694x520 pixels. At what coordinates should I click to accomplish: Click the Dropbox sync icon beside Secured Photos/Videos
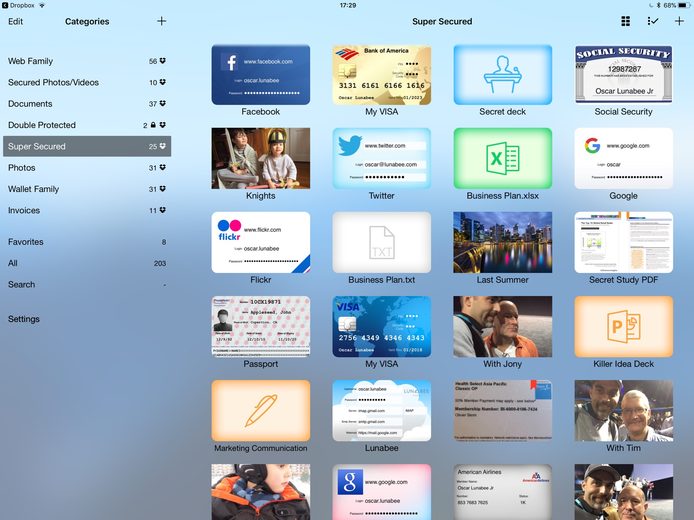[x=163, y=82]
